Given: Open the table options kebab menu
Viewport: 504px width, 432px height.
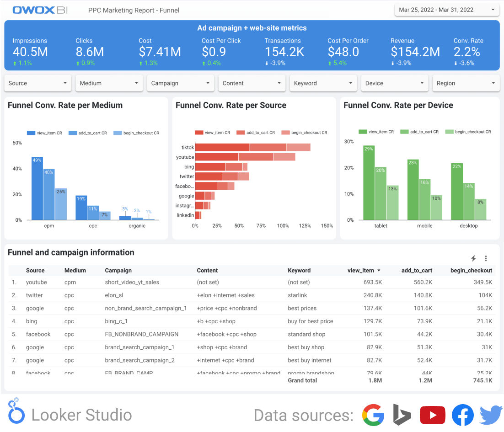Looking at the screenshot, I should 486,258.
